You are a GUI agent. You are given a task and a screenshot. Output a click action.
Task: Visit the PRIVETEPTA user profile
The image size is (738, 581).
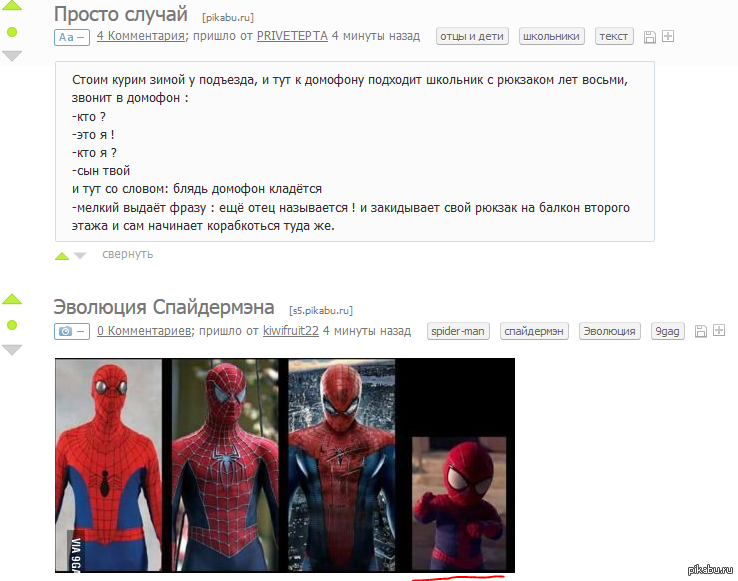(x=292, y=36)
